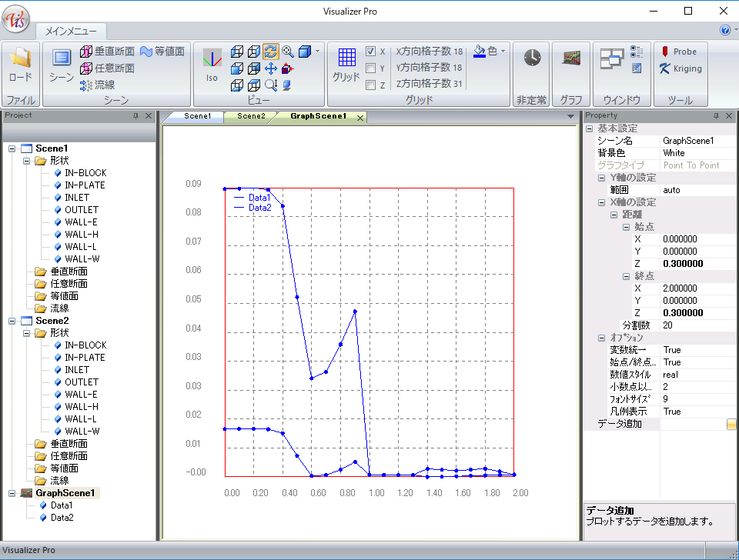This screenshot has width=739, height=560.
Task: Uncheck the X grid direction checkbox
Action: tap(371, 52)
